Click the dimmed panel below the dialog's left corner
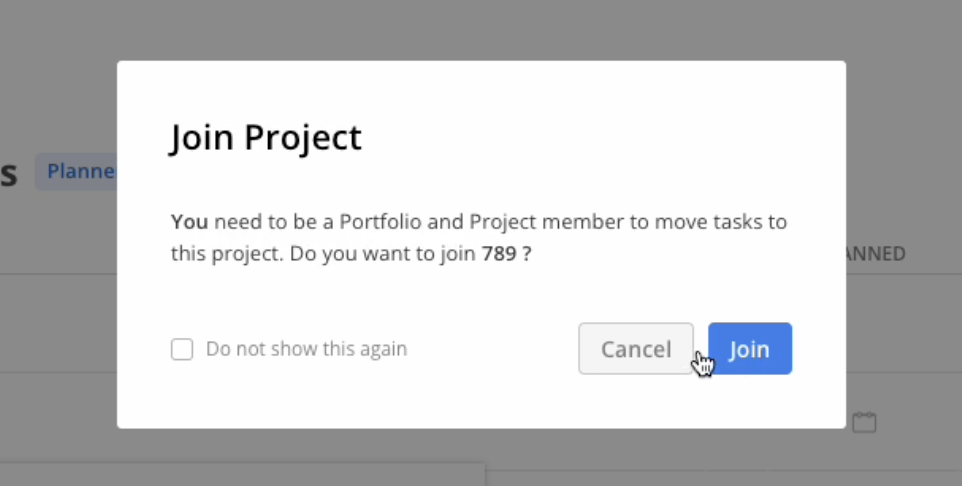 pos(242,475)
